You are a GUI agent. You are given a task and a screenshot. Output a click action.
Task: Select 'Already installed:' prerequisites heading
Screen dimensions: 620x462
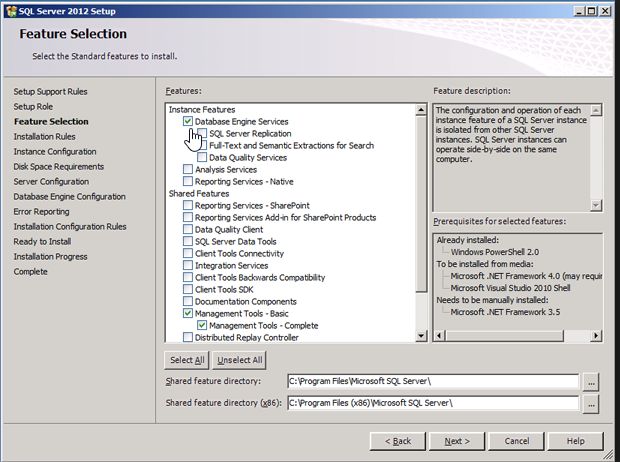pos(467,240)
